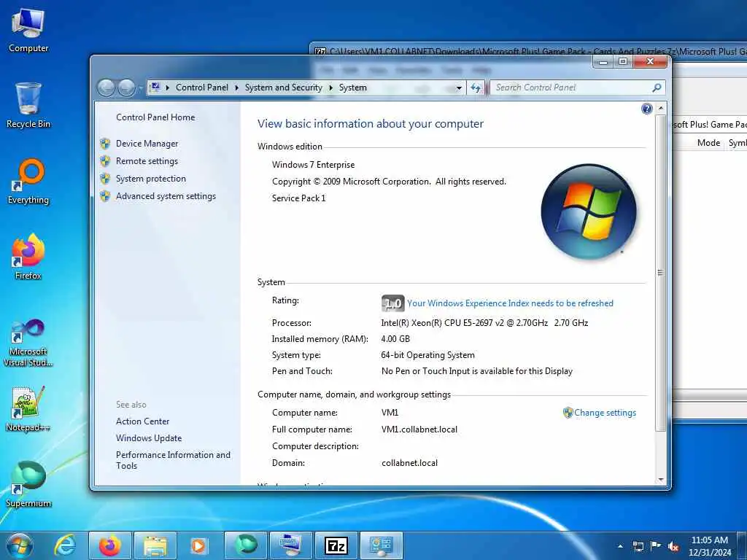Refresh the Windows Experience Index link
This screenshot has width=747, height=560.
click(510, 303)
